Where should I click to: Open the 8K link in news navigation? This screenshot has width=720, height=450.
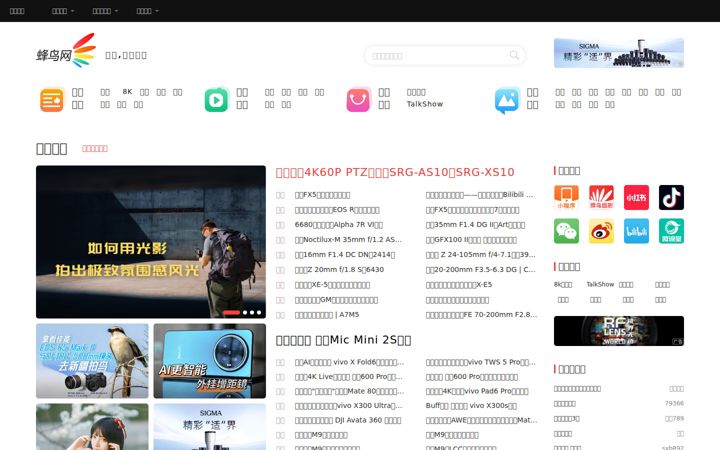[127, 92]
